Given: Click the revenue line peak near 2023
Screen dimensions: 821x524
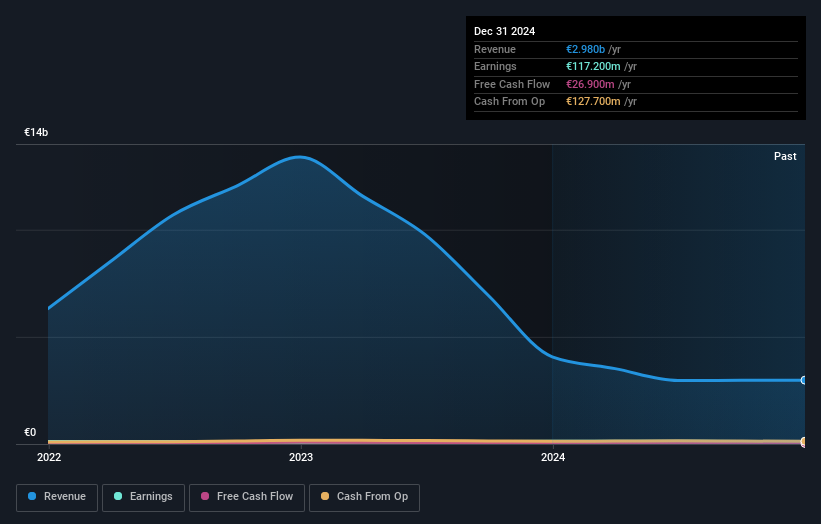Looking at the screenshot, I should coord(299,157).
